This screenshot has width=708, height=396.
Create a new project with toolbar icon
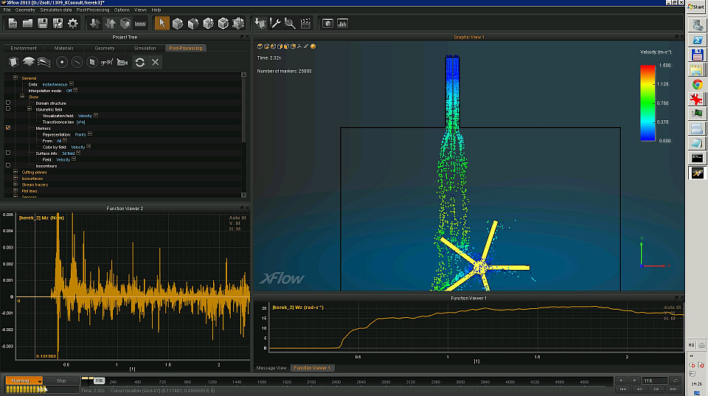(x=13, y=23)
